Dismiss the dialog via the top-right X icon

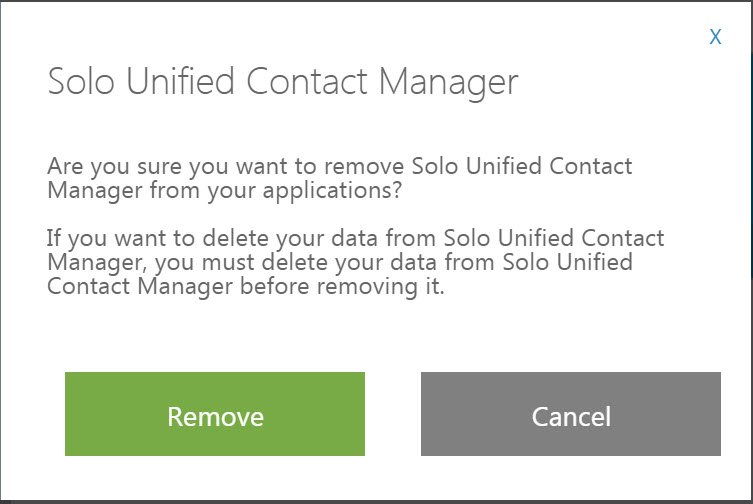tap(715, 37)
